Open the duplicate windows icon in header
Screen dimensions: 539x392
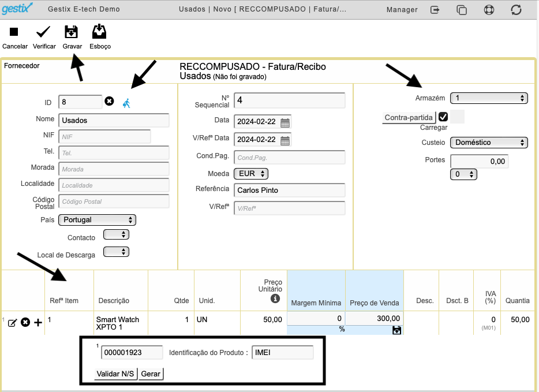click(x=461, y=10)
